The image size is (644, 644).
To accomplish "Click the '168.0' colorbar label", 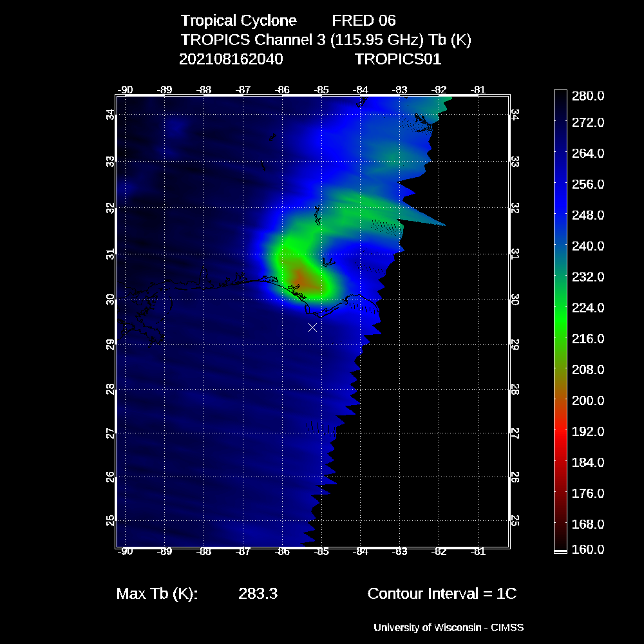I will [588, 524].
